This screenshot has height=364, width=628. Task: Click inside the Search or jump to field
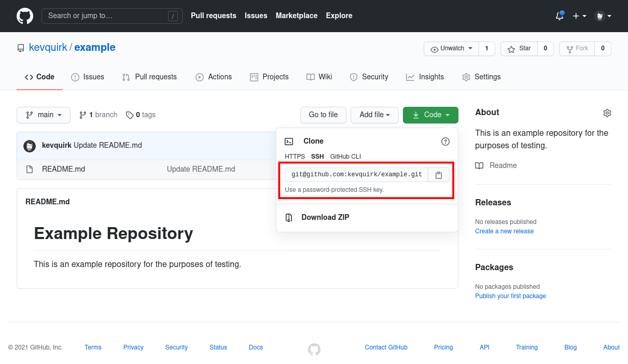point(104,16)
